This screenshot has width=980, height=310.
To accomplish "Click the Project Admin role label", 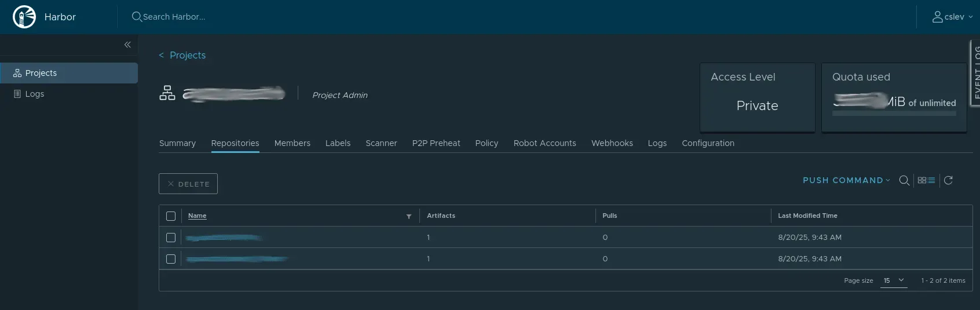I will pyautogui.click(x=340, y=95).
